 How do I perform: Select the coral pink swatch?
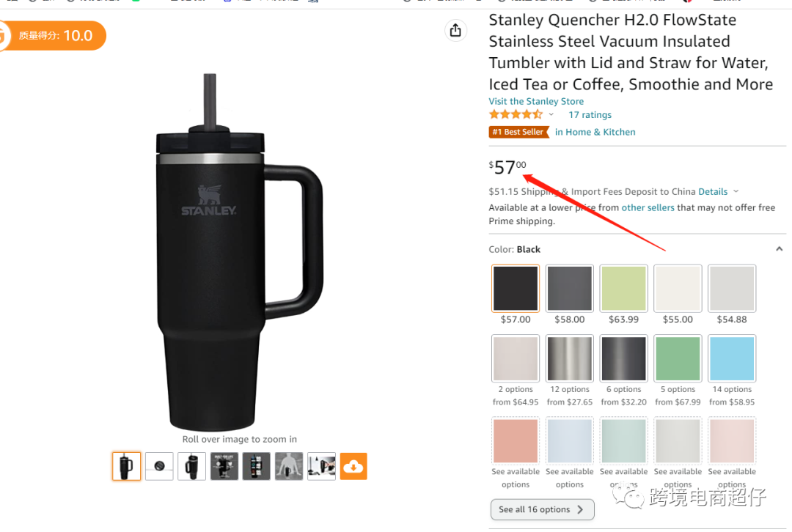click(x=516, y=440)
